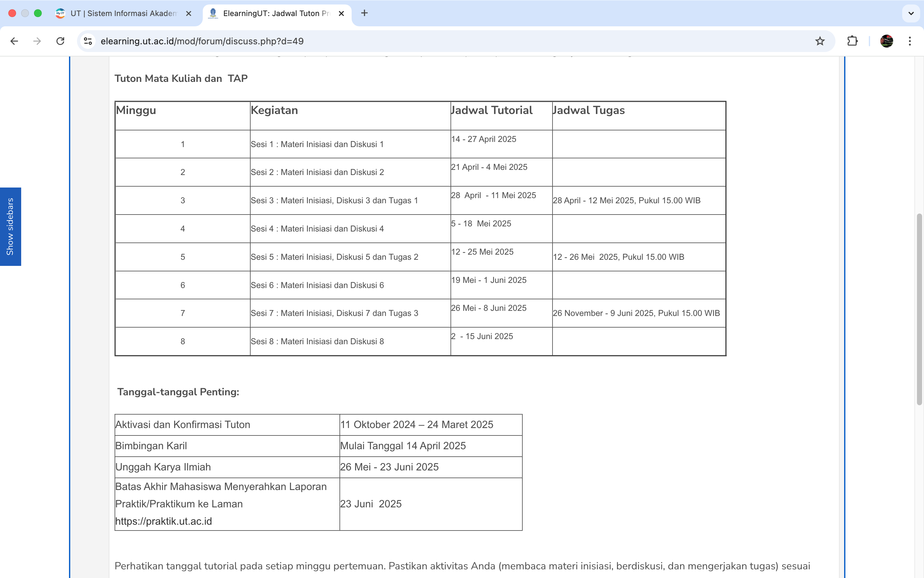Open Chrome's three-dot menu
924x578 pixels.
[x=910, y=41]
